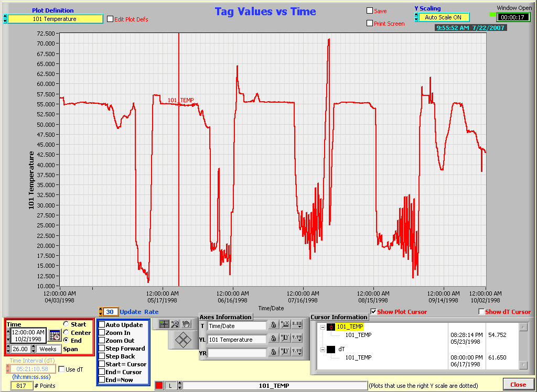Click the black dT cursor glyph
The height and width of the screenshot is (392, 537).
(331, 350)
